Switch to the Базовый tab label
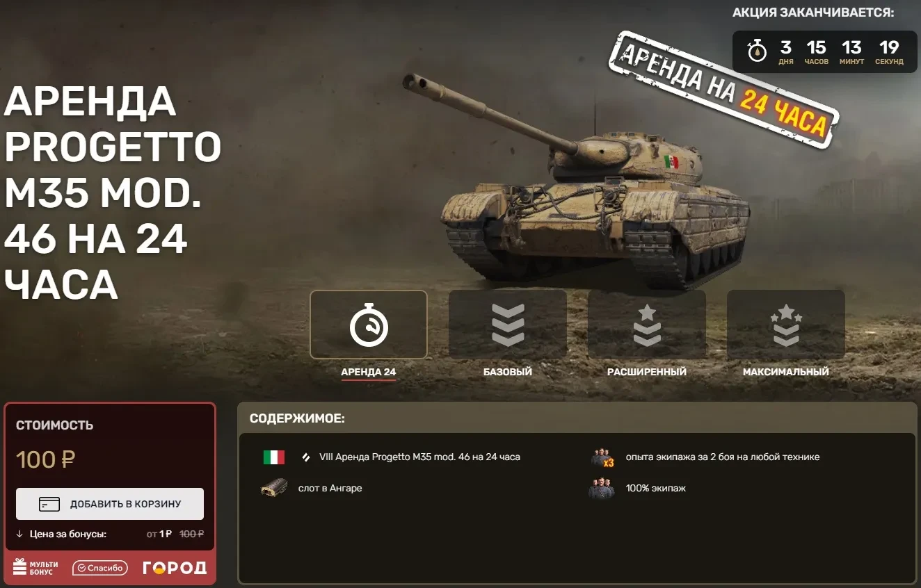The height and width of the screenshot is (588, 921). [x=508, y=372]
